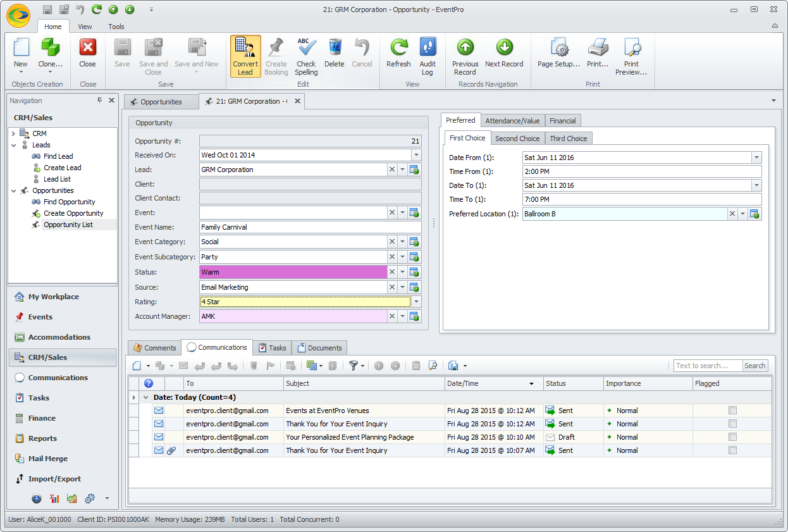The height and width of the screenshot is (532, 788).
Task: Open lookup icon beside Preferred Location field
Action: [754, 214]
